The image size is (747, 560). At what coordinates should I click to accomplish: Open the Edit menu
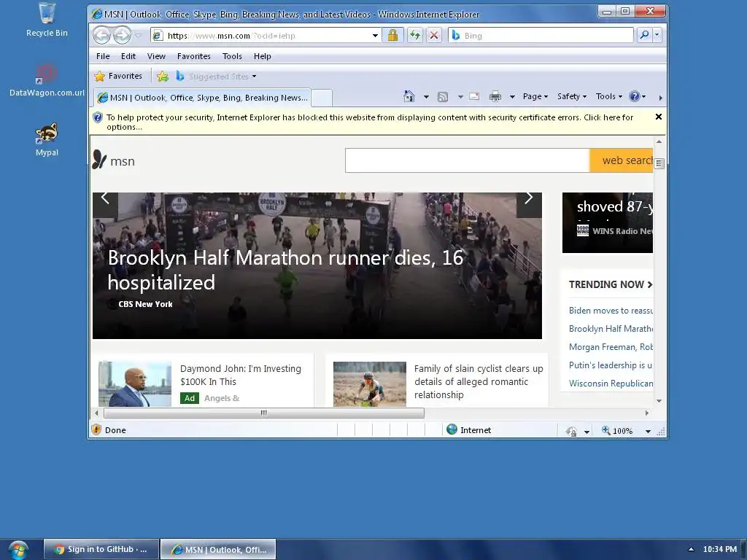[x=128, y=56]
